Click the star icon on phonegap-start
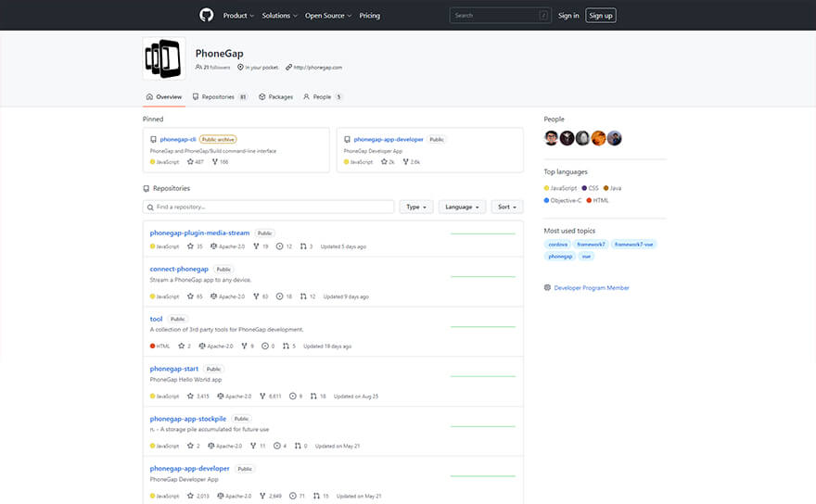Image resolution: width=816 pixels, height=504 pixels. pos(190,396)
